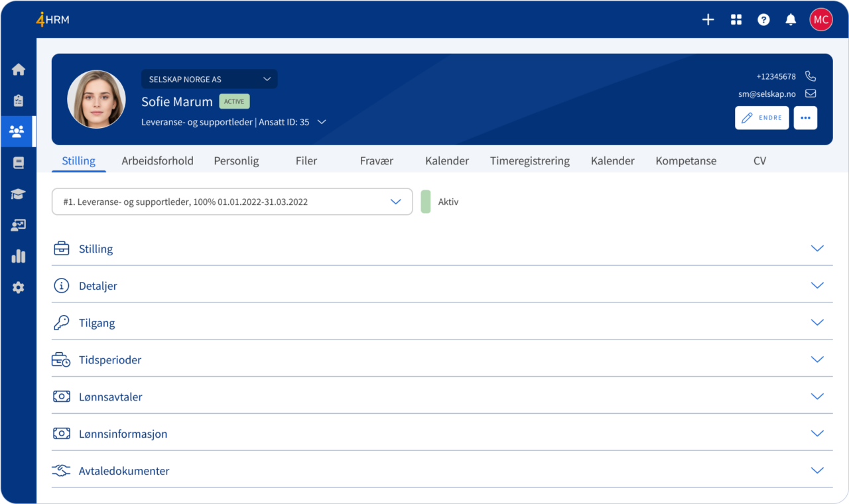Click the Sofie Marum name heading
This screenshot has height=504, width=849.
tap(177, 101)
